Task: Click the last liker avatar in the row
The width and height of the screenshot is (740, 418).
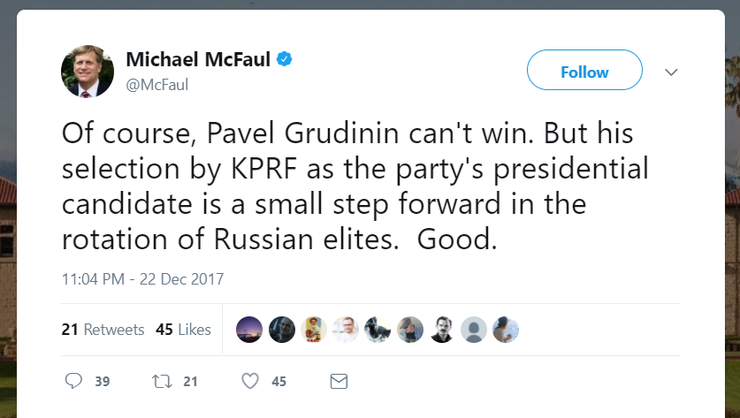Action: (x=506, y=329)
